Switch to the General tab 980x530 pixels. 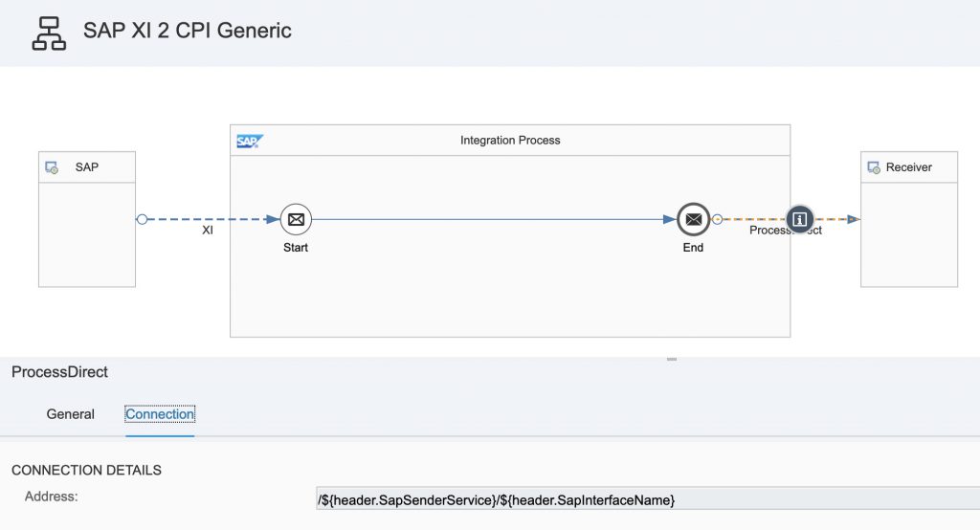pos(71,414)
